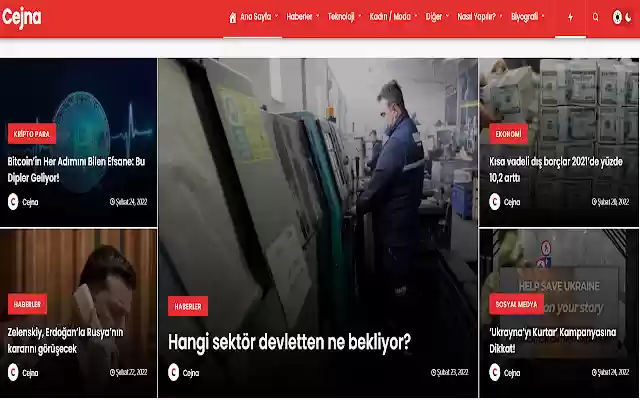This screenshot has height=400, width=640.
Task: Click the Şubat 24, 2022 date on Bitcoin article
Action: [x=129, y=202]
